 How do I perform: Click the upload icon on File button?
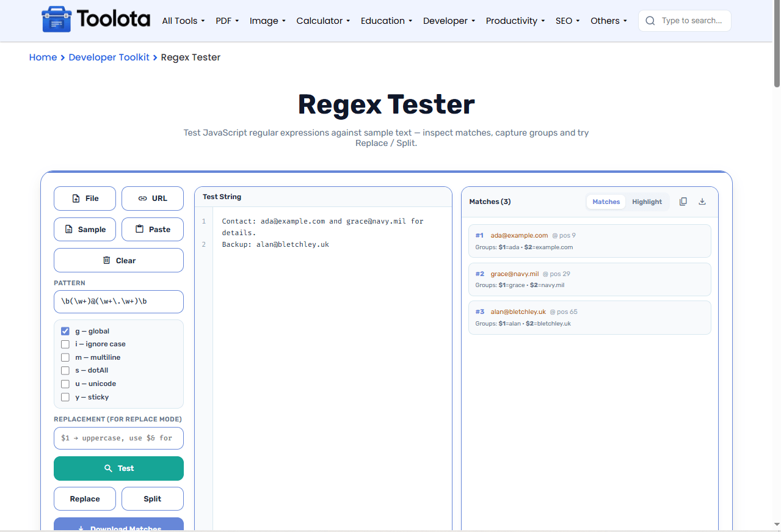point(76,199)
